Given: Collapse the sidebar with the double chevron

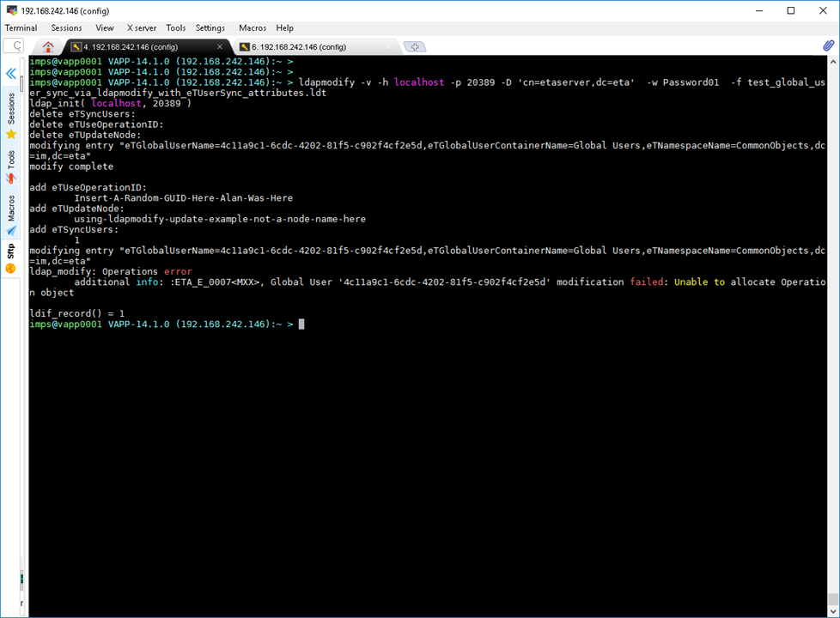Looking at the screenshot, I should coord(10,73).
